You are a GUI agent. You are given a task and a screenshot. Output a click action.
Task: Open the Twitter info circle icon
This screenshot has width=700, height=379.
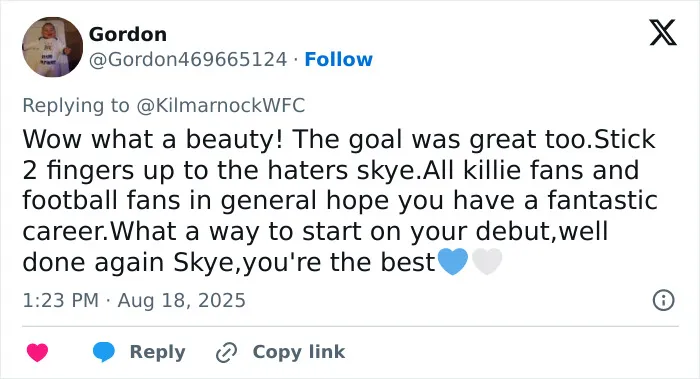pyautogui.click(x=663, y=300)
